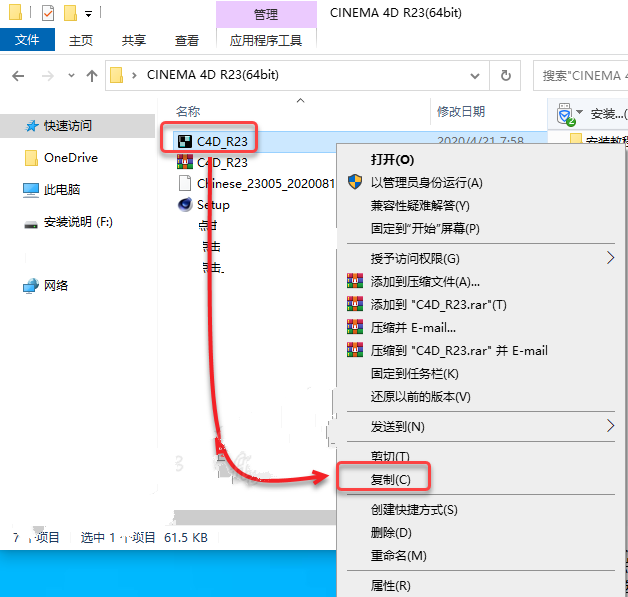628x597 pixels.
Task: Click the Chinese_23005 blank file icon
Action: point(185,183)
